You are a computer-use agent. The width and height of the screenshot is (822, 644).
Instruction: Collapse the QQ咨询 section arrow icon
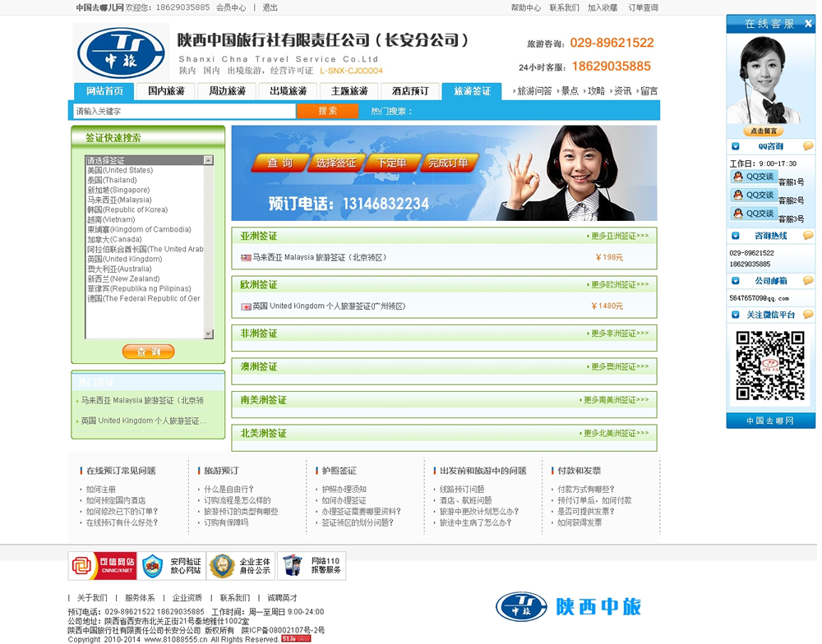735,147
